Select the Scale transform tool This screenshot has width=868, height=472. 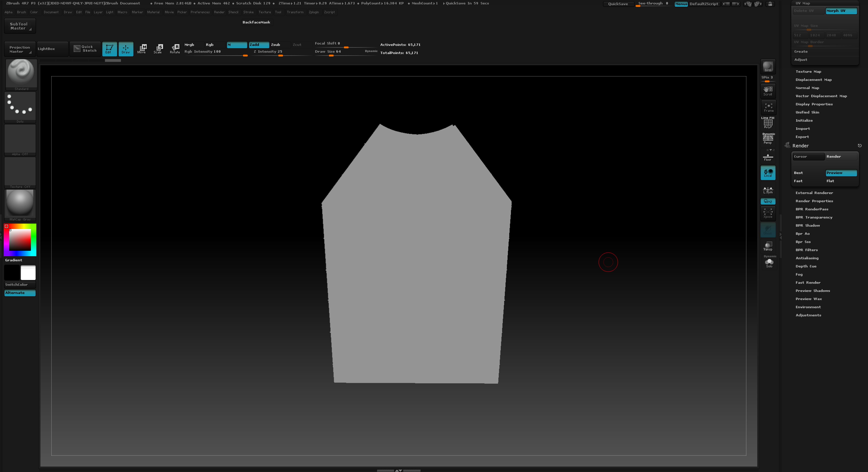(x=158, y=49)
